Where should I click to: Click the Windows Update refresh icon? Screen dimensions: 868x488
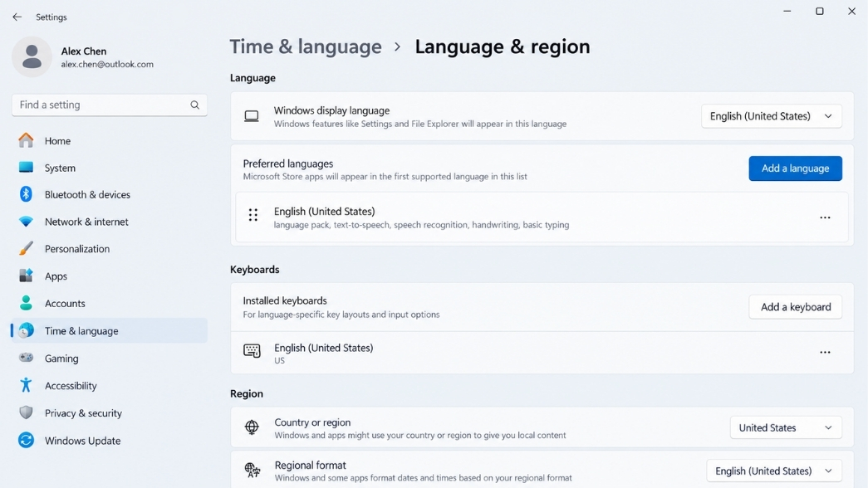tap(26, 440)
